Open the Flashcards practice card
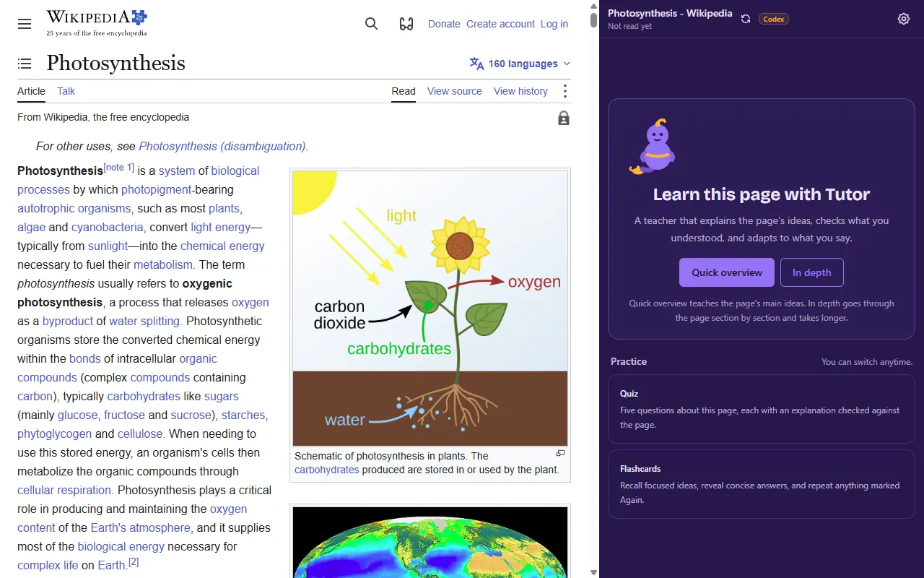The width and height of the screenshot is (924, 578). (762, 484)
